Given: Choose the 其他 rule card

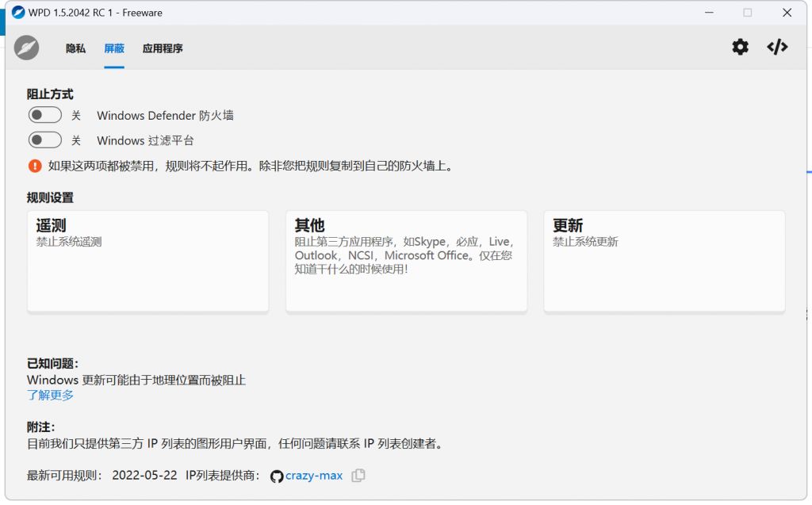Looking at the screenshot, I should coord(406,261).
